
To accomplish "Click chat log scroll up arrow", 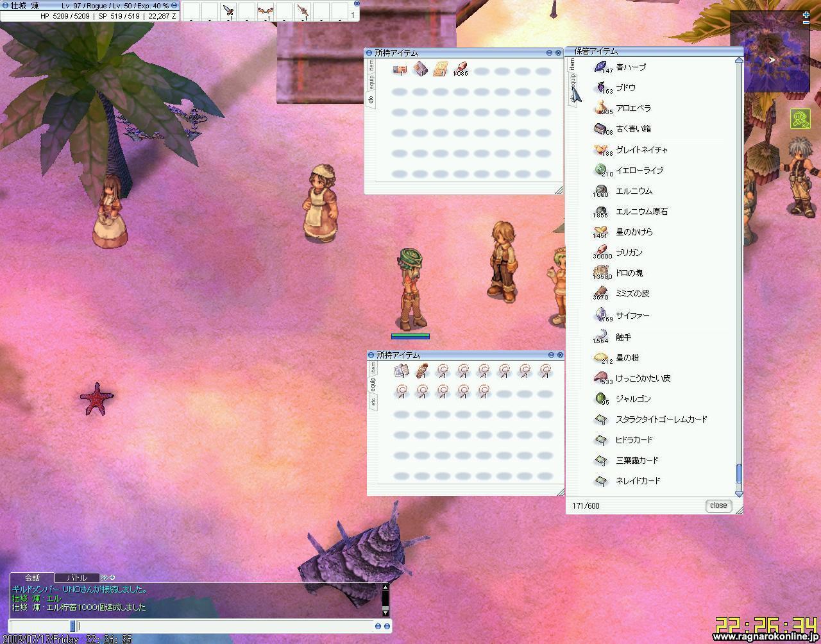I will point(385,588).
